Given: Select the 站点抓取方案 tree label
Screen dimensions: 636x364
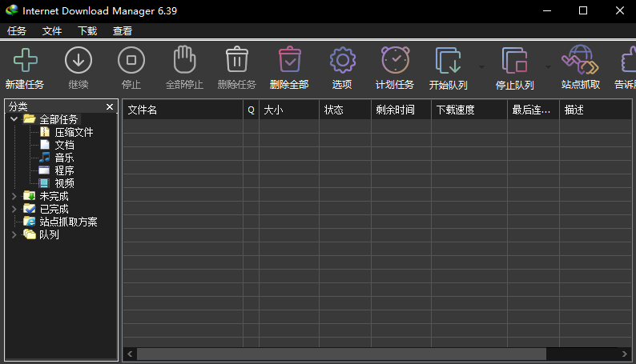Looking at the screenshot, I should 68,222.
